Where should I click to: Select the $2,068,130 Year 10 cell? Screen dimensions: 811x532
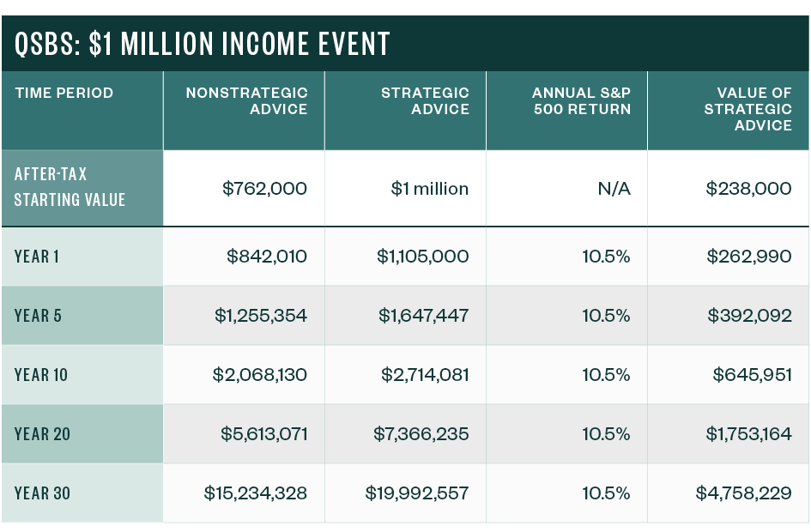(x=260, y=375)
